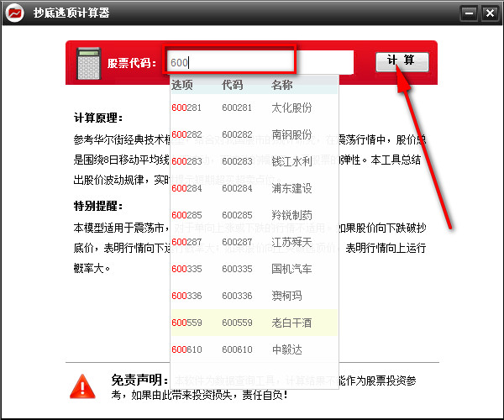Minimize the 抄底逃顶计算器 window
The image size is (504, 420).
click(x=469, y=13)
